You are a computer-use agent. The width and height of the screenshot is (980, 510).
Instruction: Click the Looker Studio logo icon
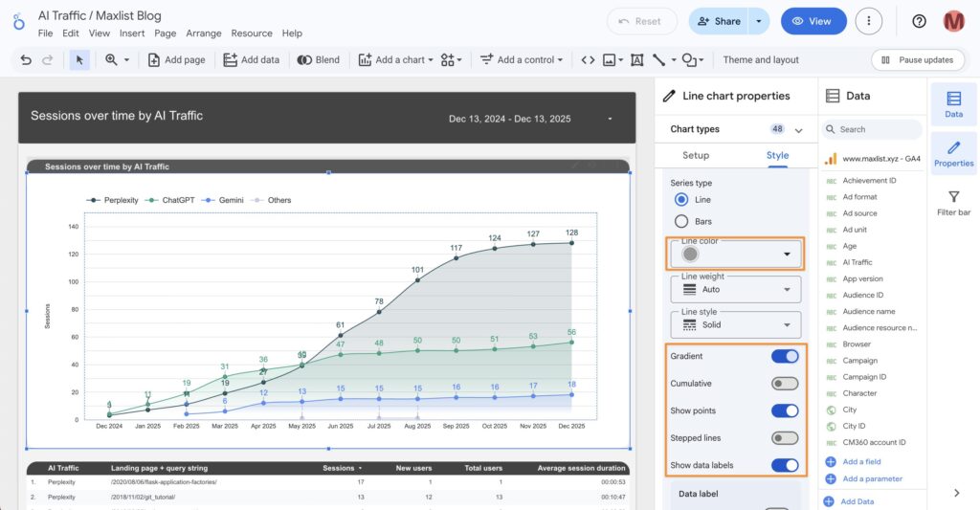[19, 22]
